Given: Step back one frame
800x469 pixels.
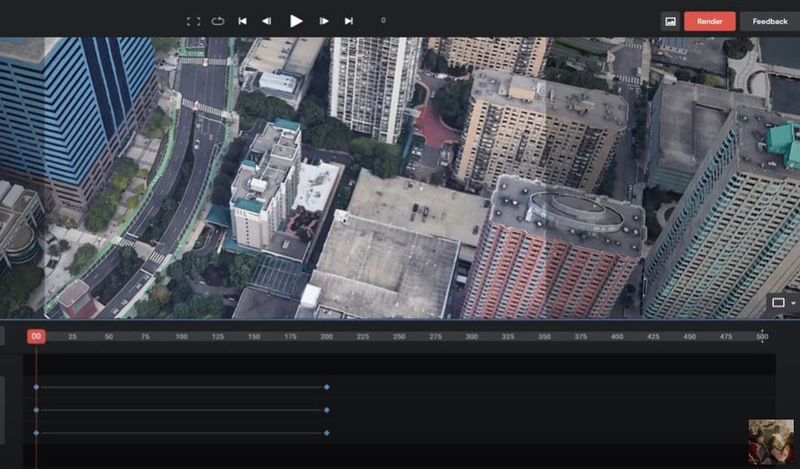Looking at the screenshot, I should [x=266, y=21].
